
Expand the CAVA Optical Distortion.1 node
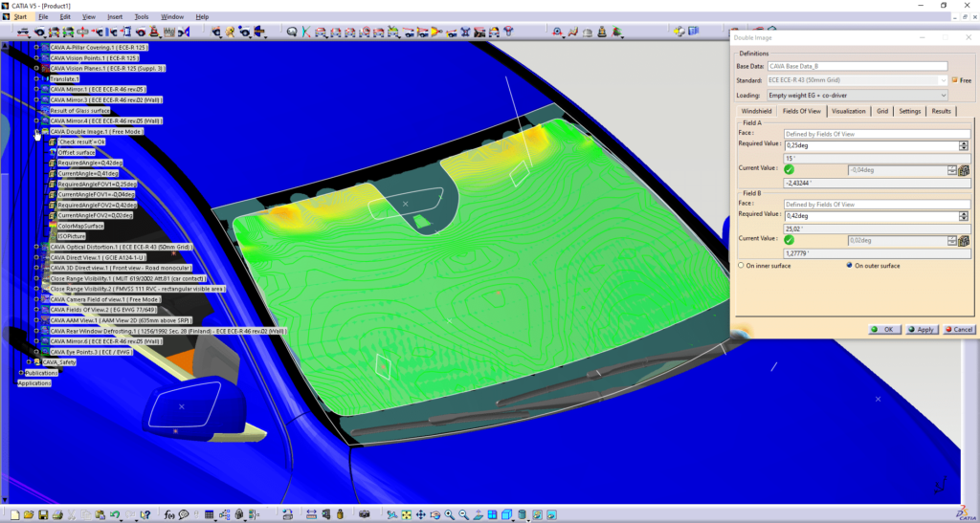36,247
